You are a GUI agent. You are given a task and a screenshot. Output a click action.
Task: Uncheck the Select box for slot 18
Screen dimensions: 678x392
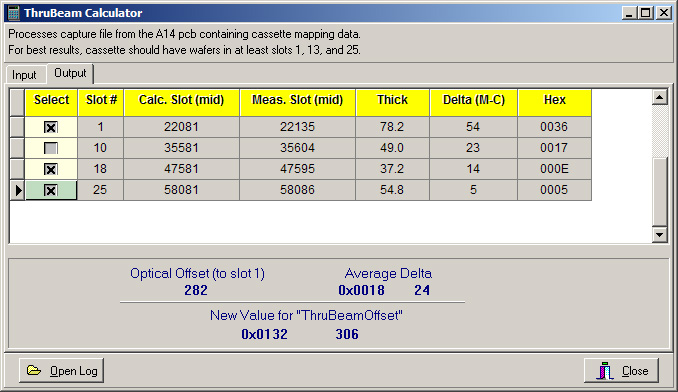click(51, 169)
